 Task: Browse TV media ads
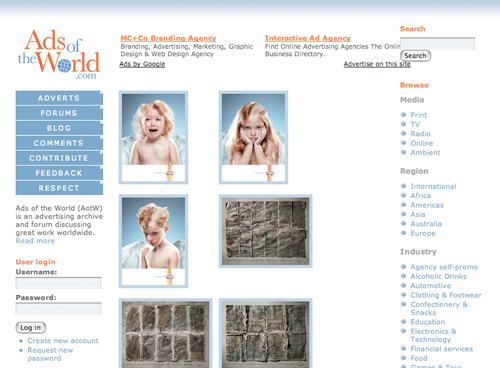[415, 124]
